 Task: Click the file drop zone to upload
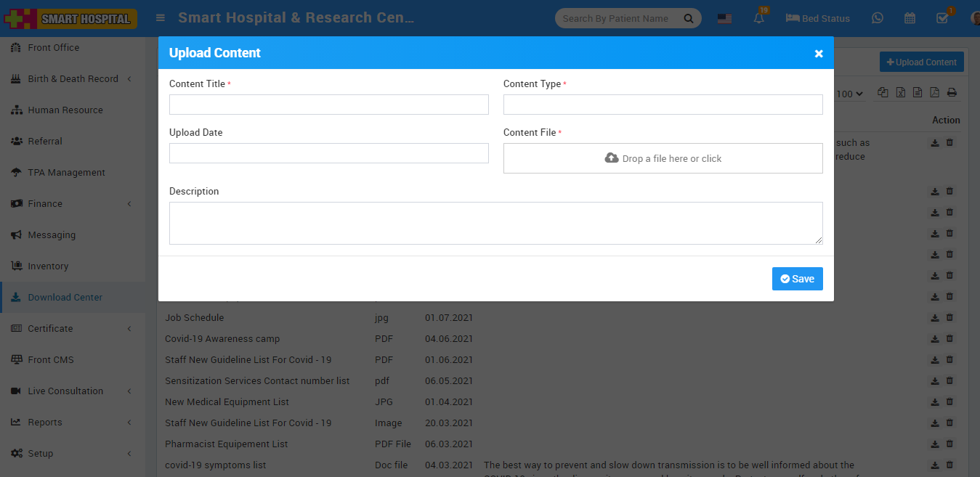[x=663, y=158]
